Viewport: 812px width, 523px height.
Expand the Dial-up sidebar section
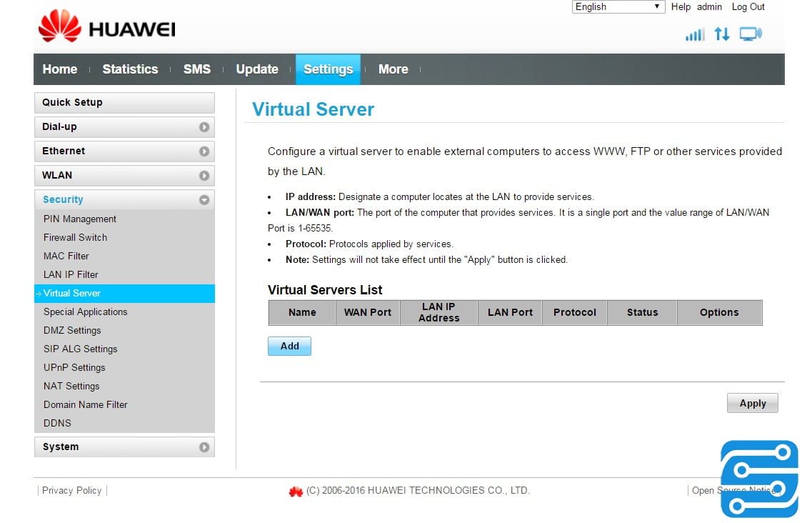[124, 127]
